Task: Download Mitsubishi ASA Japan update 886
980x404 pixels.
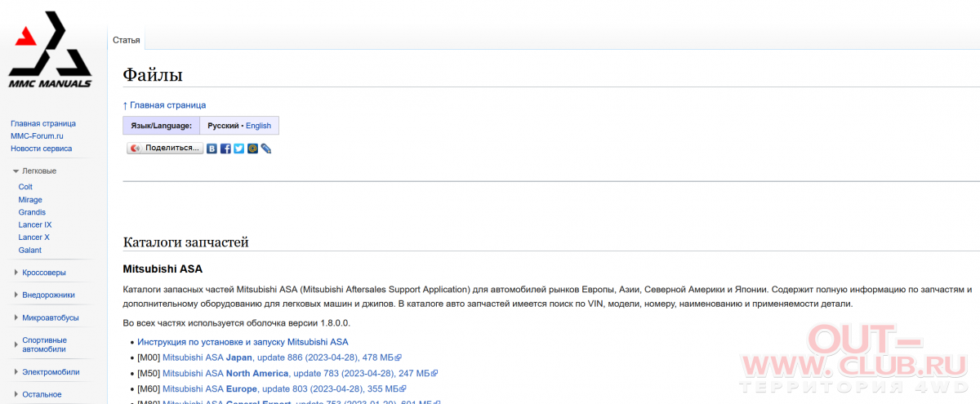Action: pyautogui.click(x=282, y=357)
